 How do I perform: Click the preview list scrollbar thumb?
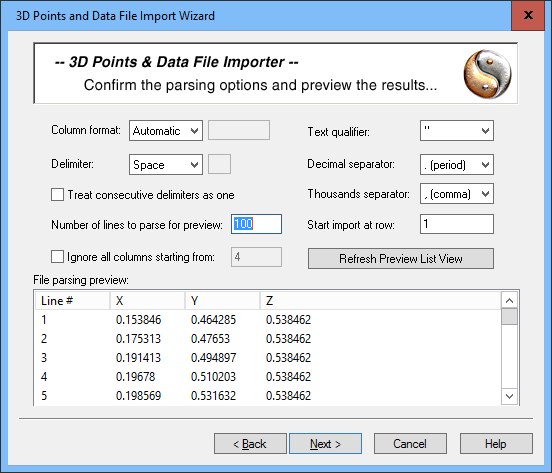[x=509, y=316]
